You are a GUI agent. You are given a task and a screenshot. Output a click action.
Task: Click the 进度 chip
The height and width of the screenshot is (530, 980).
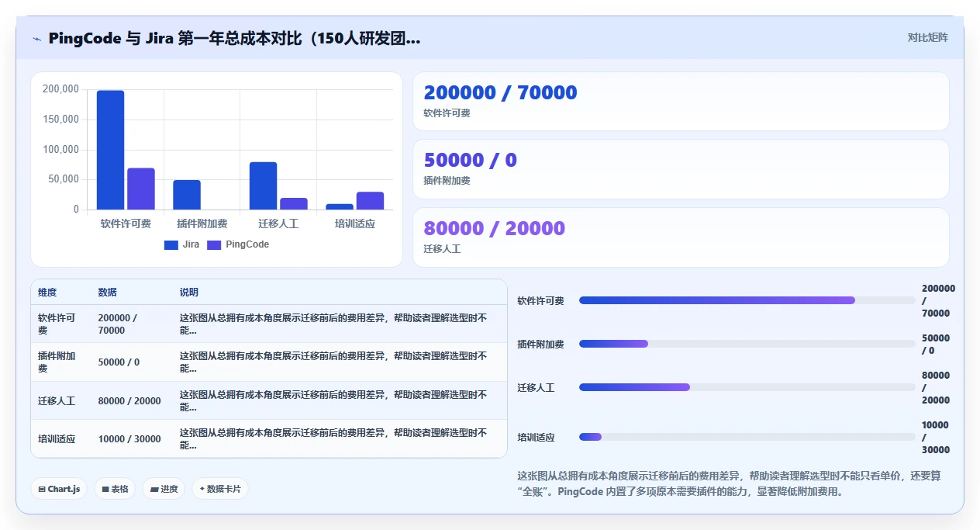164,489
